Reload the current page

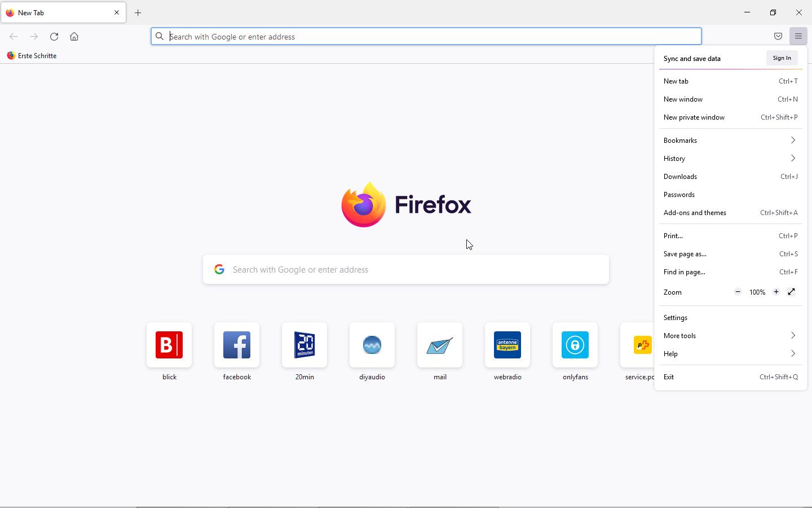coord(54,37)
